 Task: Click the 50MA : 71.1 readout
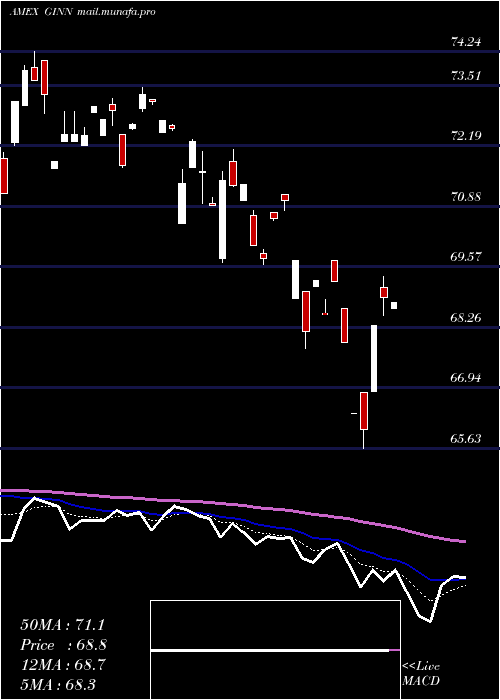62,625
